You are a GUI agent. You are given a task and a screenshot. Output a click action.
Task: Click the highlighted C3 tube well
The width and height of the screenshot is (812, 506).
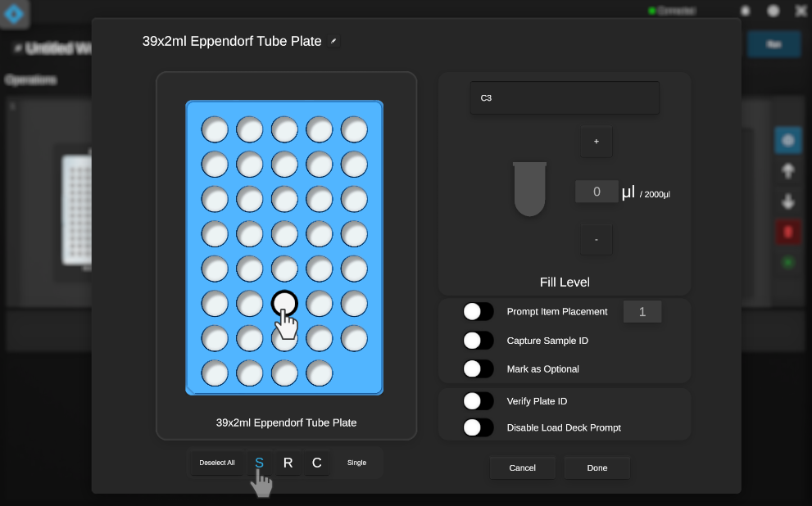284,303
